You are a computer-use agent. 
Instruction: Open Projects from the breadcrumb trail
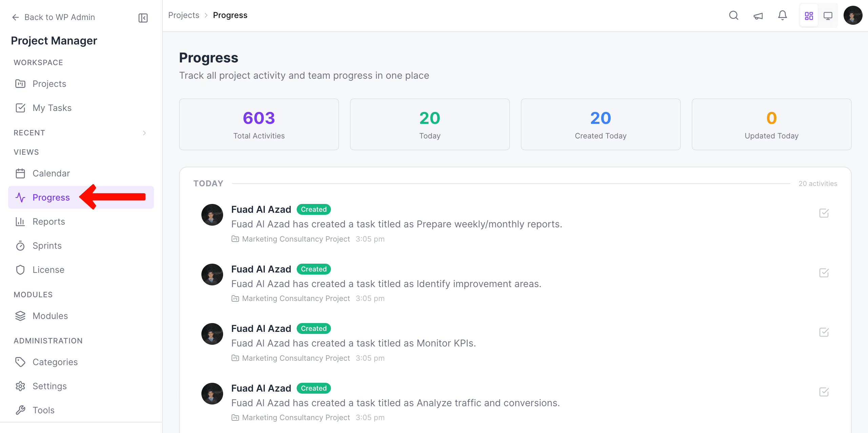(184, 15)
